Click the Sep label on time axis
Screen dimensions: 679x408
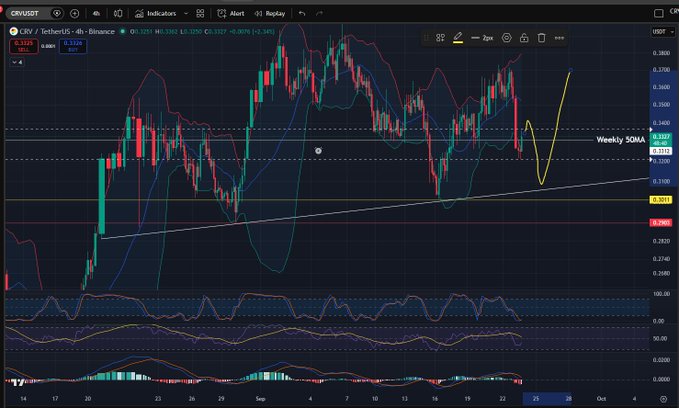(260, 398)
